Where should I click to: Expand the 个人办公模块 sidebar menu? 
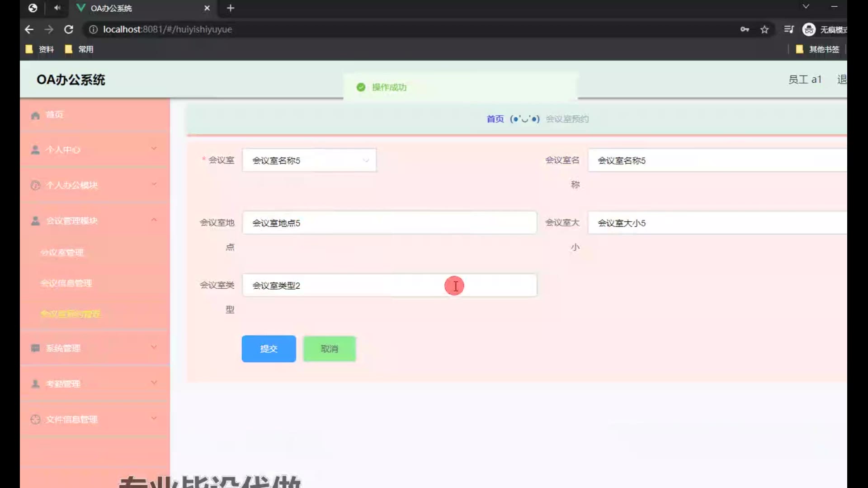click(x=95, y=185)
